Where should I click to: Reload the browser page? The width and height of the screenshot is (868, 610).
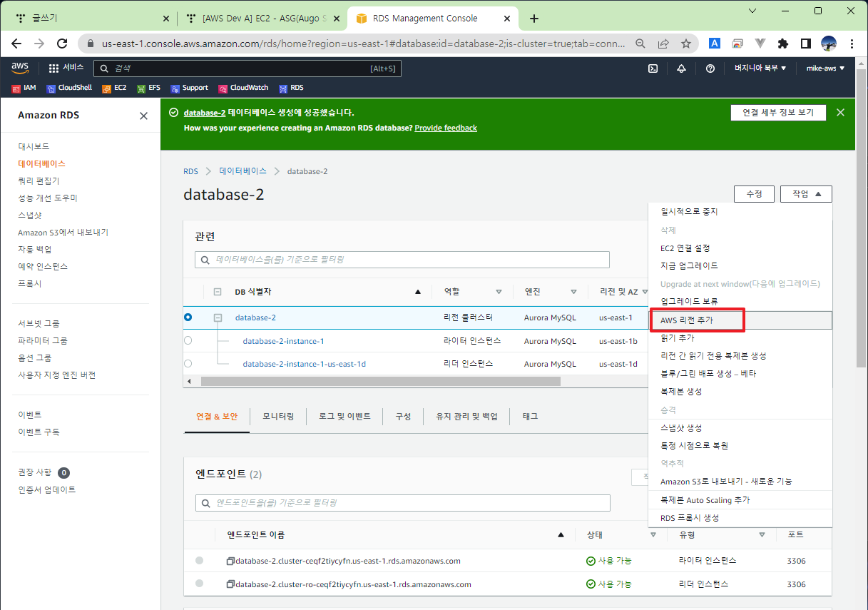point(62,44)
